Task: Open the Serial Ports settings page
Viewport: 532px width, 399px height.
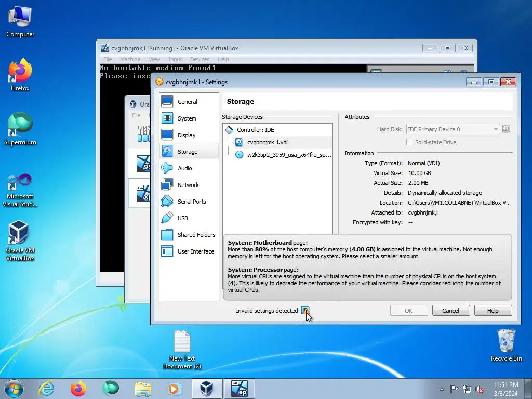Action: (x=189, y=202)
